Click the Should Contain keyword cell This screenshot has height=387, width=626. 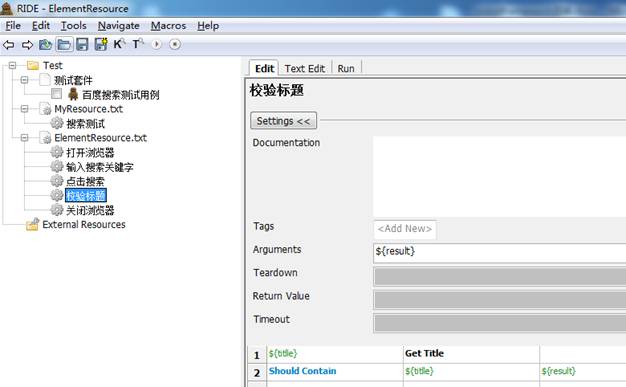tap(335, 371)
